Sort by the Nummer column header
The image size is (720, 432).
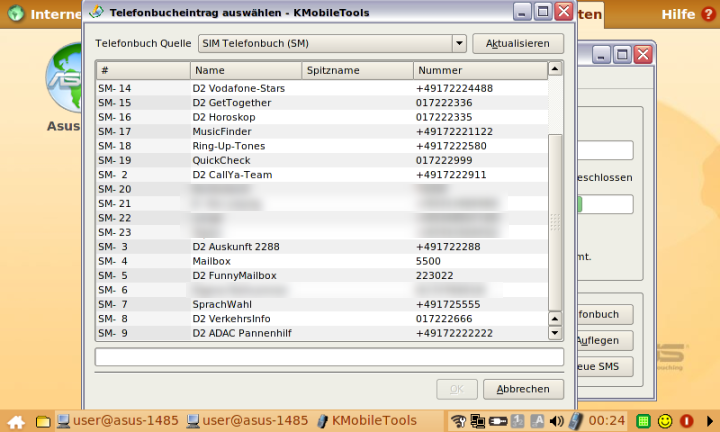pyautogui.click(x=480, y=70)
